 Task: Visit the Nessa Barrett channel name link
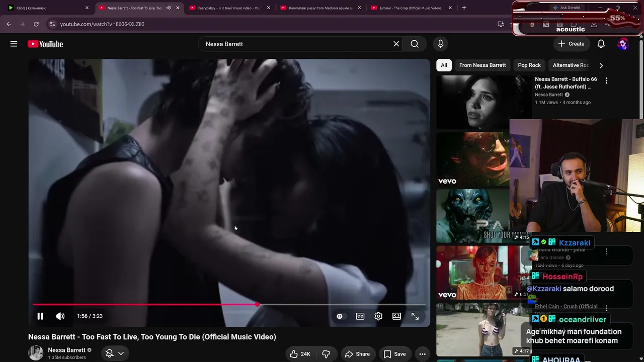pyautogui.click(x=66, y=350)
